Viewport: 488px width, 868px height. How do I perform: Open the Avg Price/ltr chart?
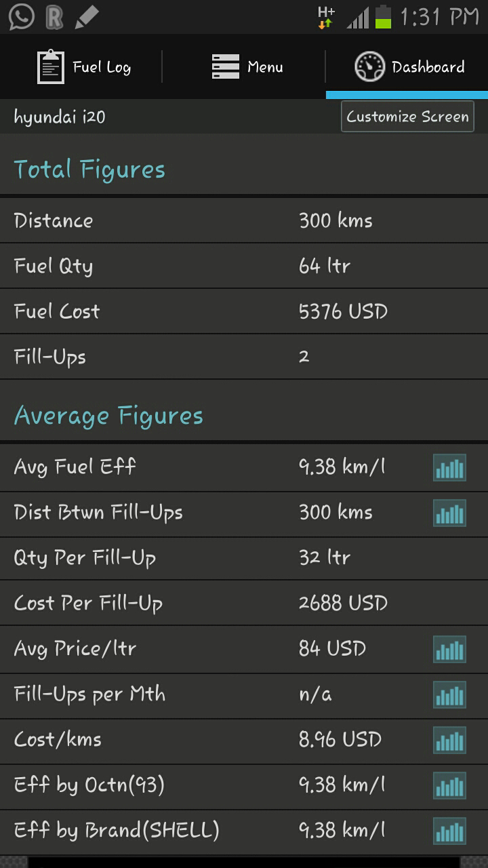[x=449, y=649]
